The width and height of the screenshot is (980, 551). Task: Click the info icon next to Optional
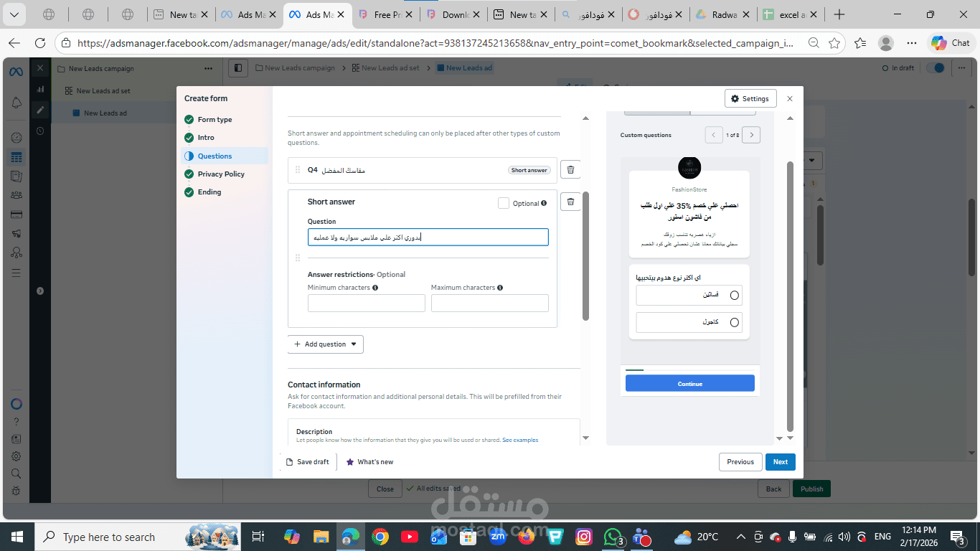click(x=544, y=204)
